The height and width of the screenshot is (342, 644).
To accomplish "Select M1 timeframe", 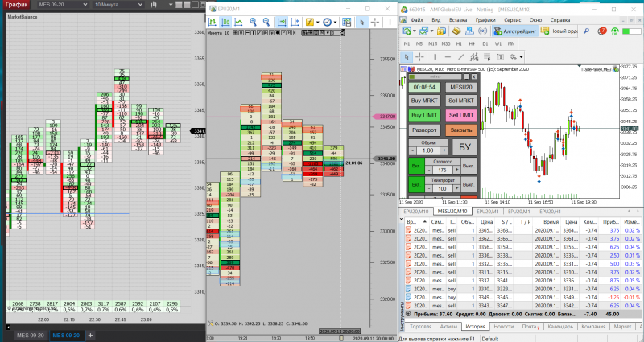I will 407,43.
